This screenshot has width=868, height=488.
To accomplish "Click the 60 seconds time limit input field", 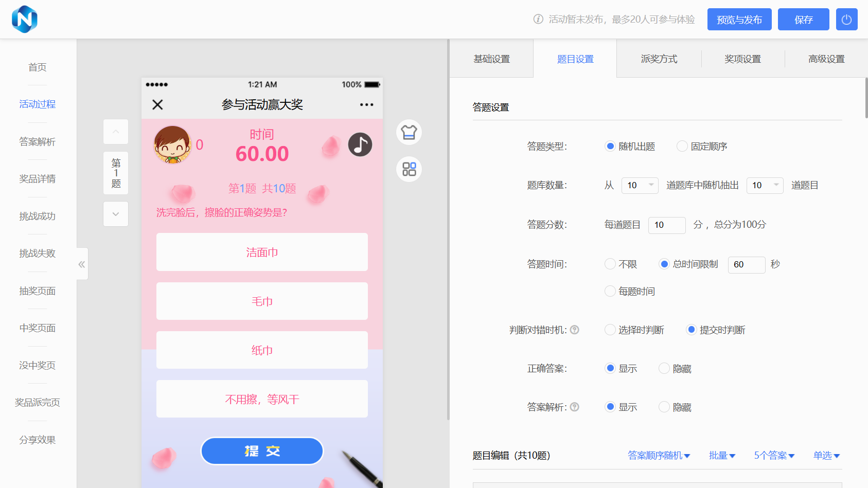I will [746, 265].
